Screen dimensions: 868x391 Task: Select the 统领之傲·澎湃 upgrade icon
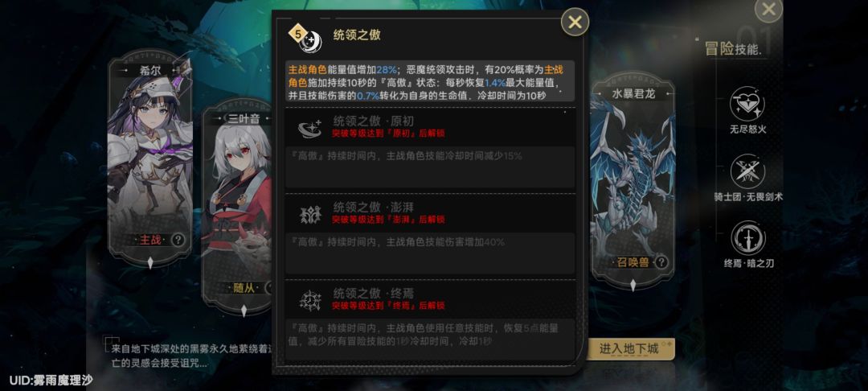click(x=310, y=214)
